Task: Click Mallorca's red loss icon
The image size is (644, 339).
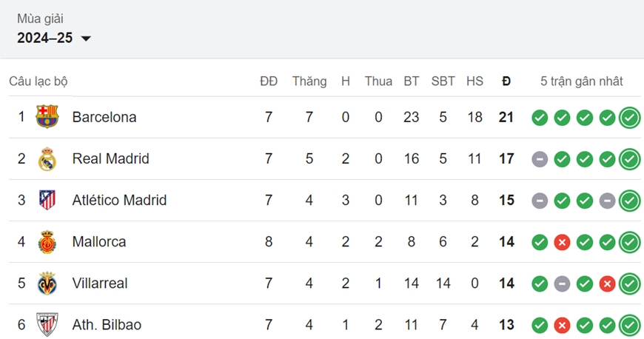Action: (x=563, y=242)
